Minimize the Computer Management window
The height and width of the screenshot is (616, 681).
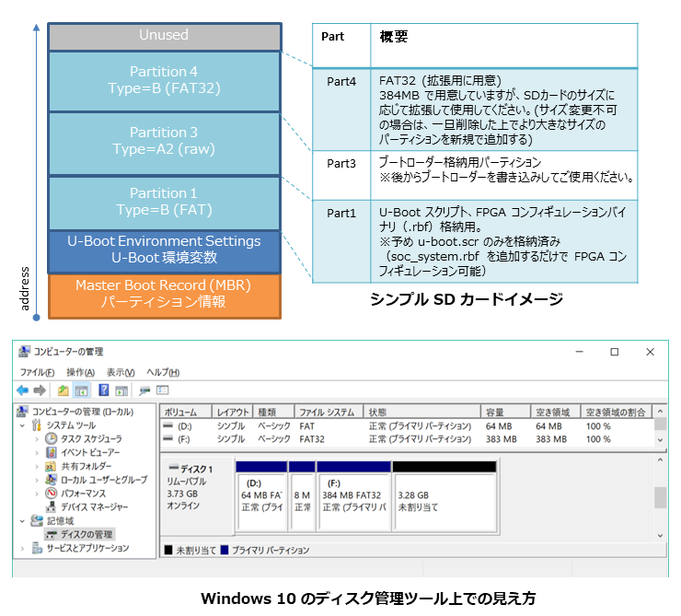tap(579, 352)
